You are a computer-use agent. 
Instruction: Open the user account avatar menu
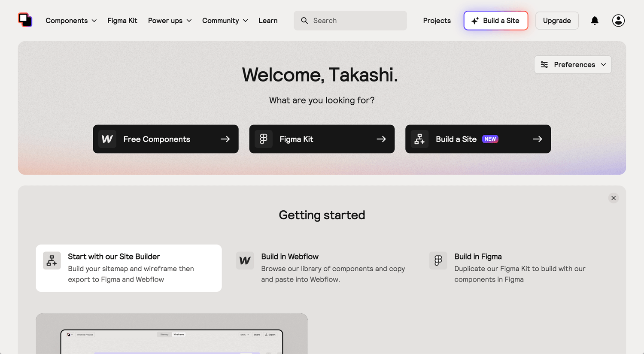coord(618,20)
